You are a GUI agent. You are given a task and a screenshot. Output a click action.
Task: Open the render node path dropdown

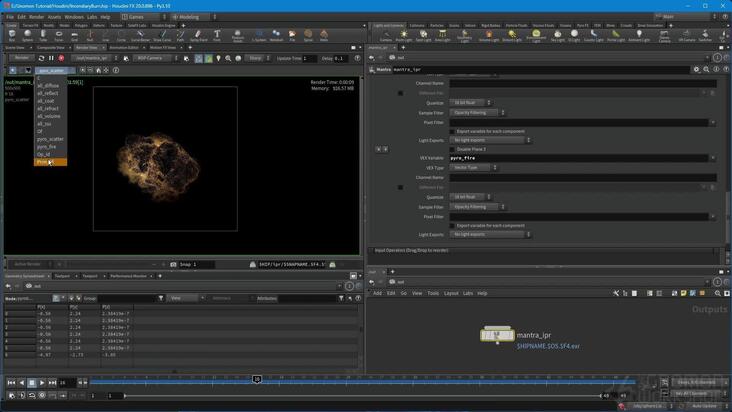pyautogui.click(x=95, y=58)
